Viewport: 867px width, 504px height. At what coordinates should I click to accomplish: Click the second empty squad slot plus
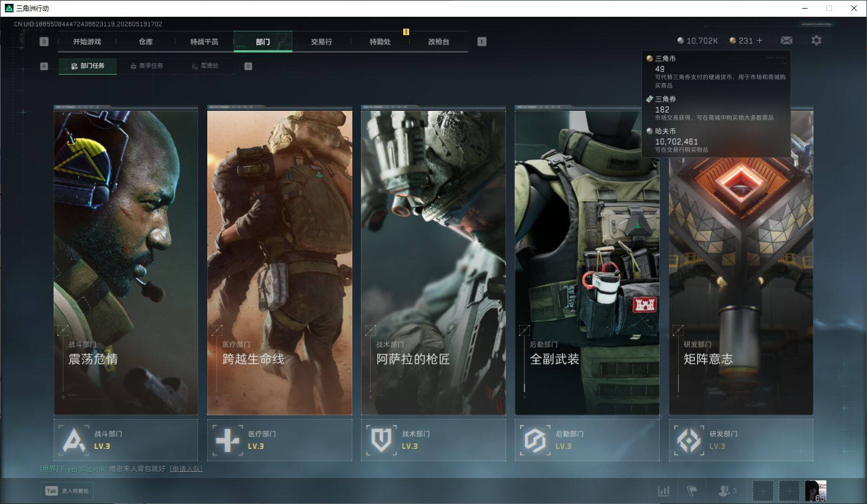tap(789, 491)
